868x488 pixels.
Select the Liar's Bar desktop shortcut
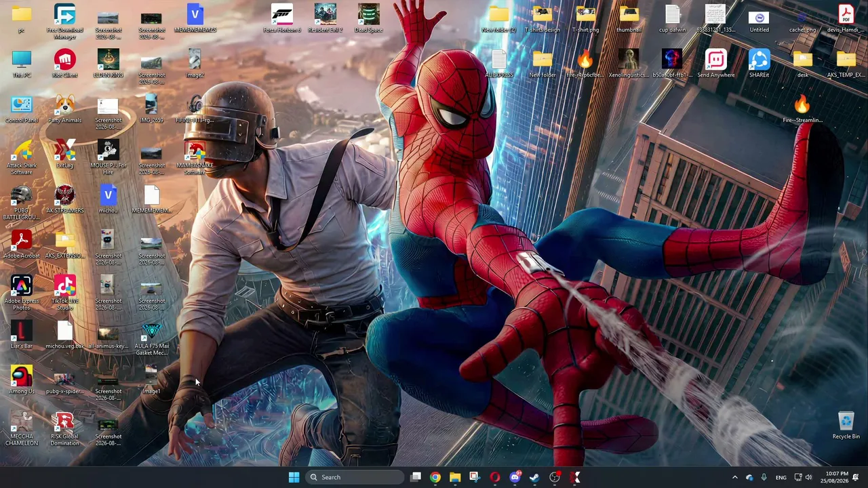pyautogui.click(x=22, y=335)
